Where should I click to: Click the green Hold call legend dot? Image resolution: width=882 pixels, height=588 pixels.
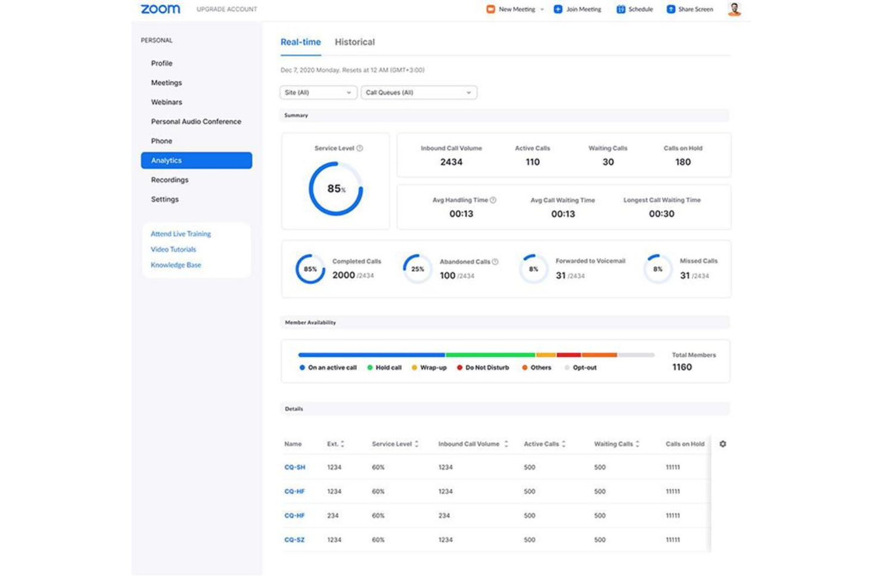click(x=370, y=368)
